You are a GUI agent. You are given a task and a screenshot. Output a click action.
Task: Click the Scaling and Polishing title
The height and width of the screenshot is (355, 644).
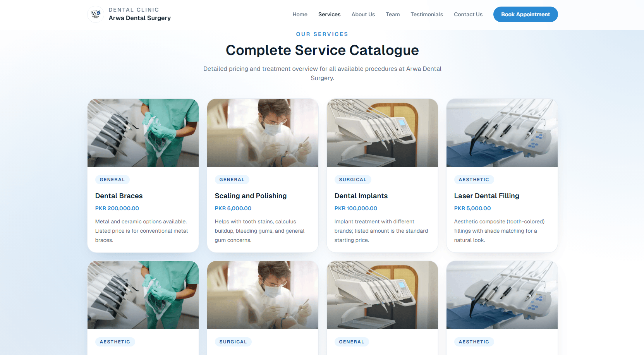(x=251, y=196)
